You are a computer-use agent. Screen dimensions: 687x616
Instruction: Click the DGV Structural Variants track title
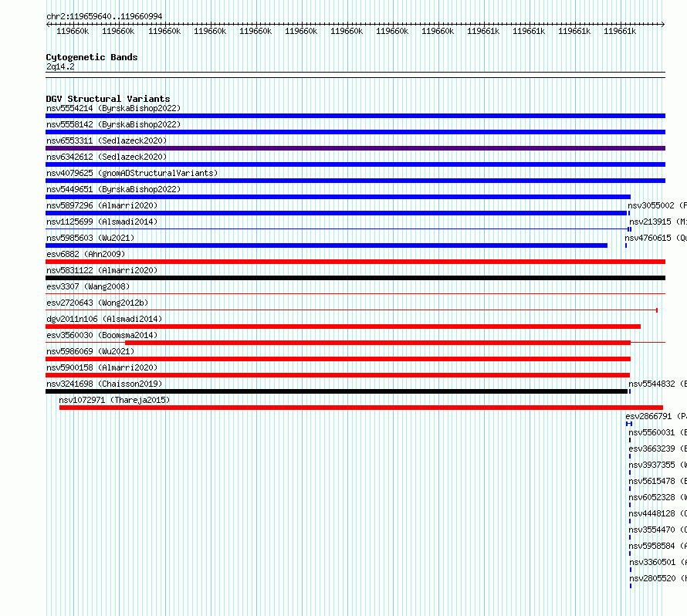pos(108,99)
